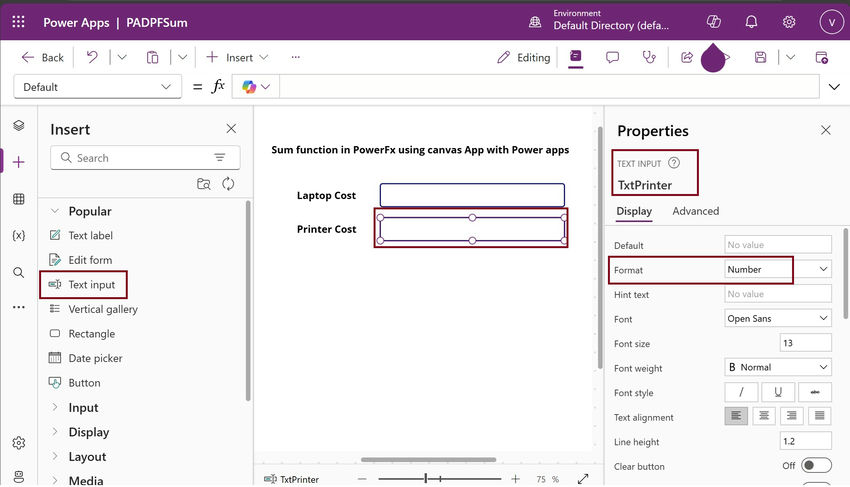The image size is (850, 487).
Task: Open the comments icon
Action: (612, 57)
